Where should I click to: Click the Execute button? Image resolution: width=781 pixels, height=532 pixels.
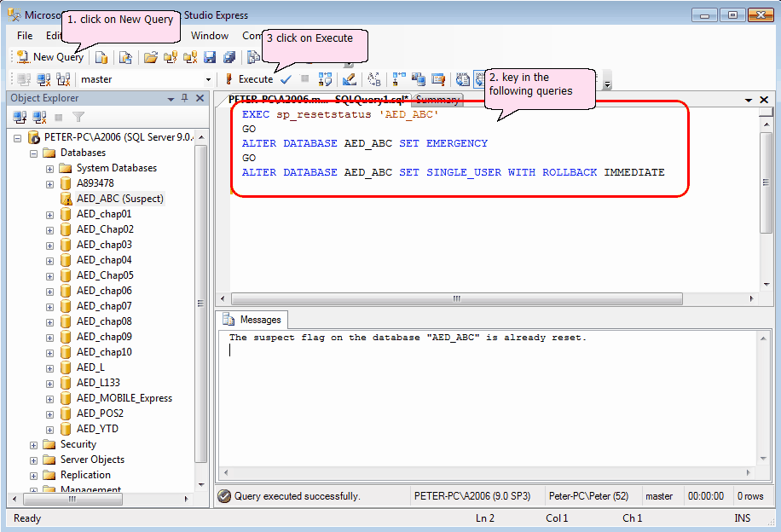click(x=249, y=79)
